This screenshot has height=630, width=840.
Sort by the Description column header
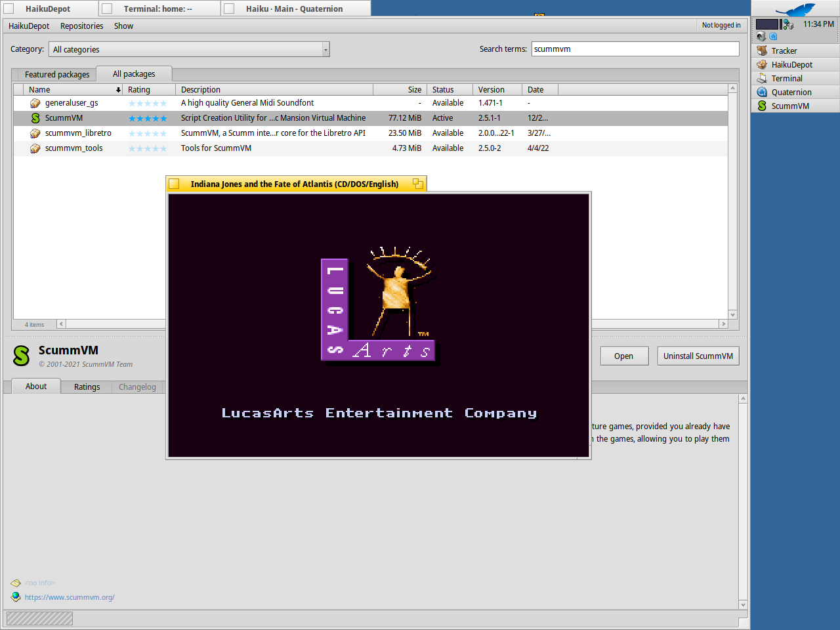tap(274, 90)
